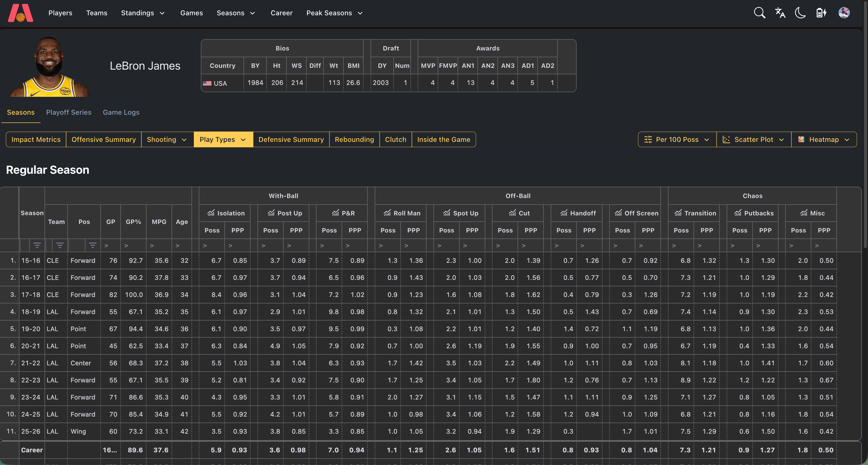The width and height of the screenshot is (868, 465).
Task: Click the Post Up chart icon
Action: tap(271, 213)
